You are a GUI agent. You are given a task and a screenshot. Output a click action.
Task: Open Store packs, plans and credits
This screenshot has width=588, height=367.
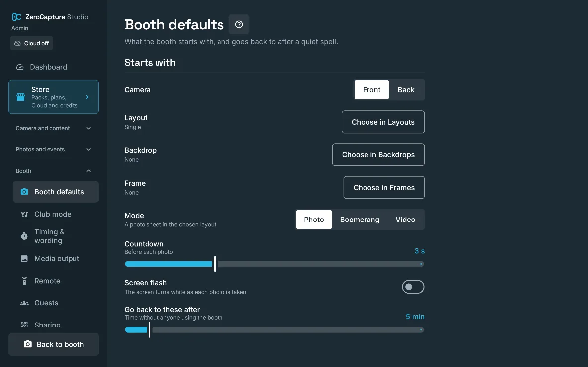tap(54, 97)
